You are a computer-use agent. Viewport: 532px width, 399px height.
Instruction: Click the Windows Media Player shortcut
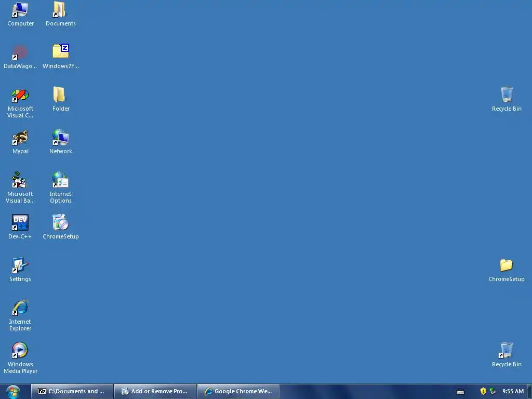[20, 358]
